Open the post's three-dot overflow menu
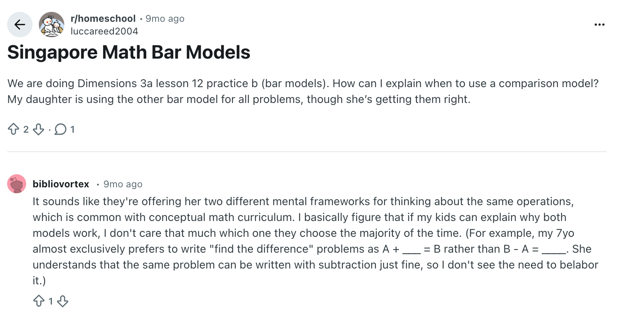 point(599,25)
